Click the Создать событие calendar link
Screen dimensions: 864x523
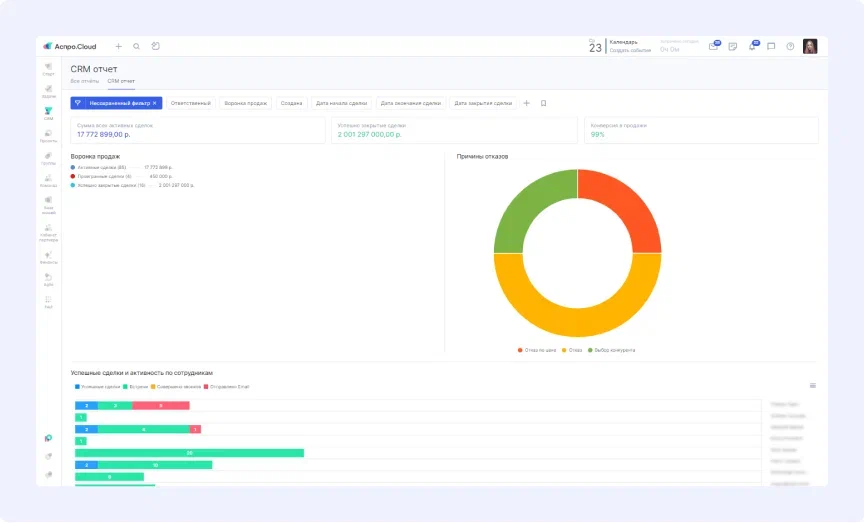pyautogui.click(x=630, y=50)
